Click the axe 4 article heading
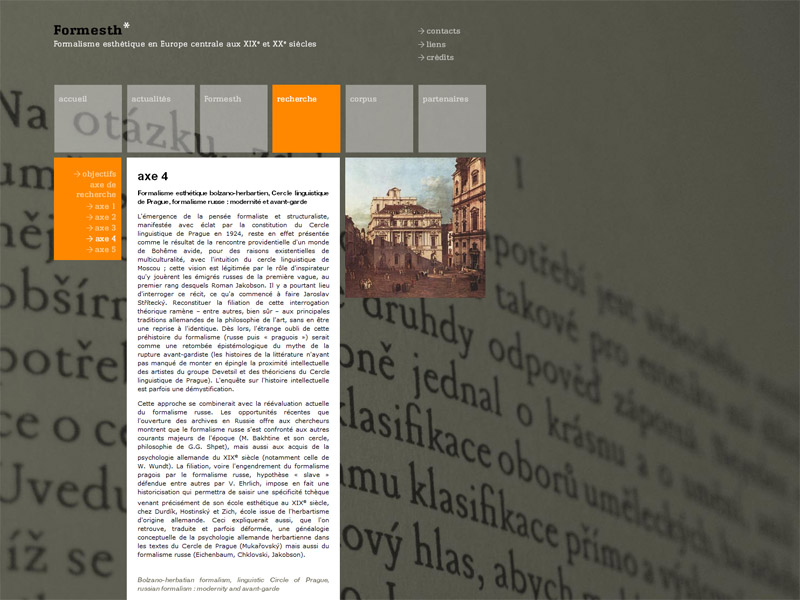 [153, 177]
